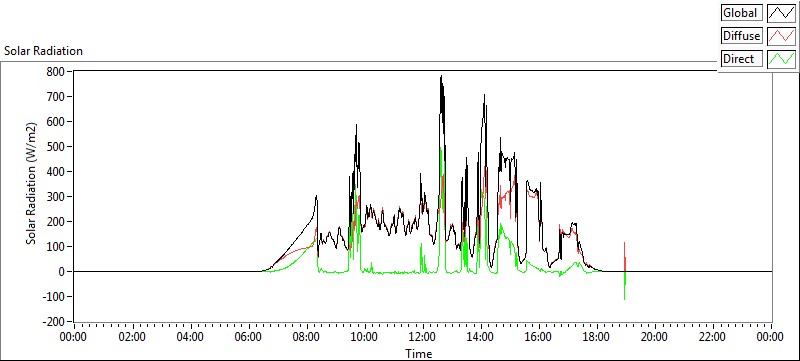Click the 08:00 time axis label
This screenshot has height=361, width=800.
coord(307,337)
